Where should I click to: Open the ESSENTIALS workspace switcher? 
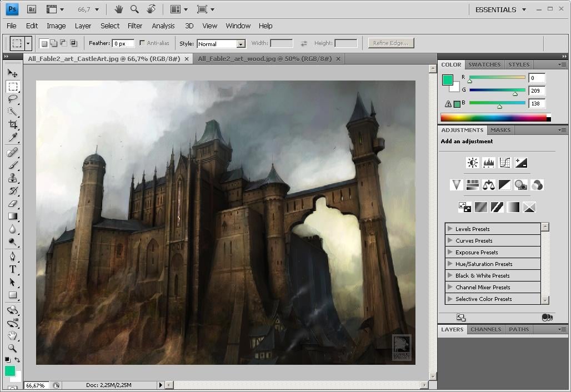pyautogui.click(x=499, y=9)
